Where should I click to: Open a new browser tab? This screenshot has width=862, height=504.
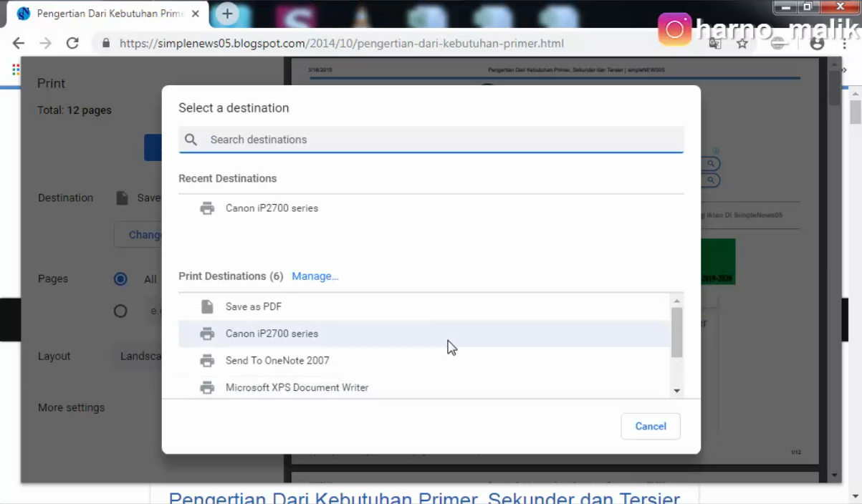[226, 13]
